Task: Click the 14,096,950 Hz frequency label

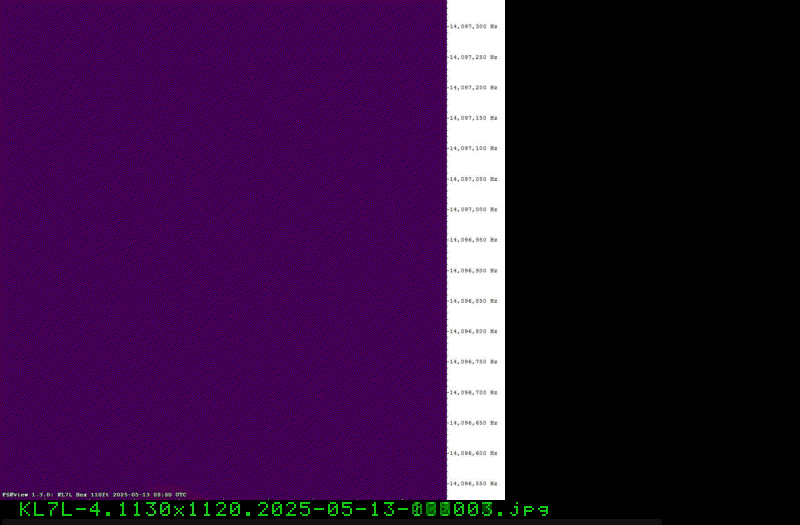Action: (x=473, y=240)
